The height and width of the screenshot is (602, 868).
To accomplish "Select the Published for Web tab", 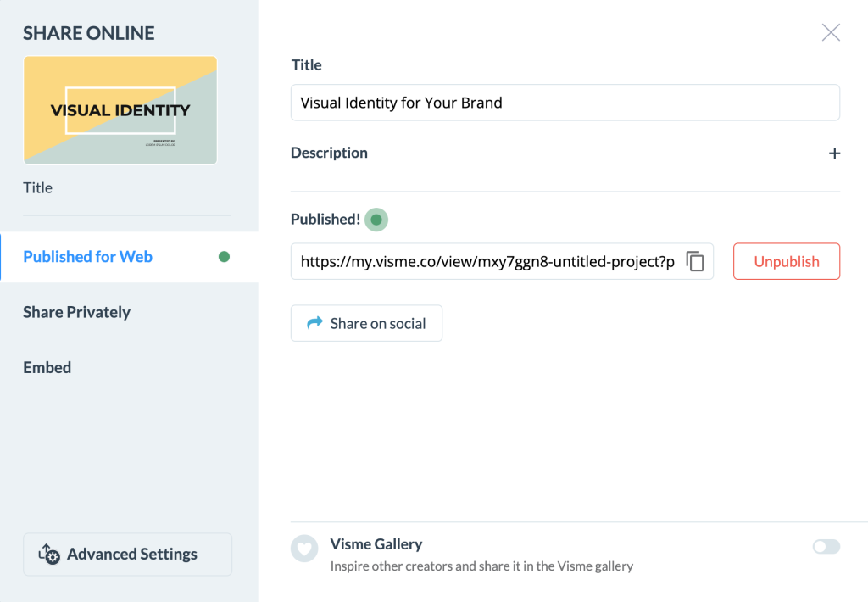I will click(x=88, y=257).
